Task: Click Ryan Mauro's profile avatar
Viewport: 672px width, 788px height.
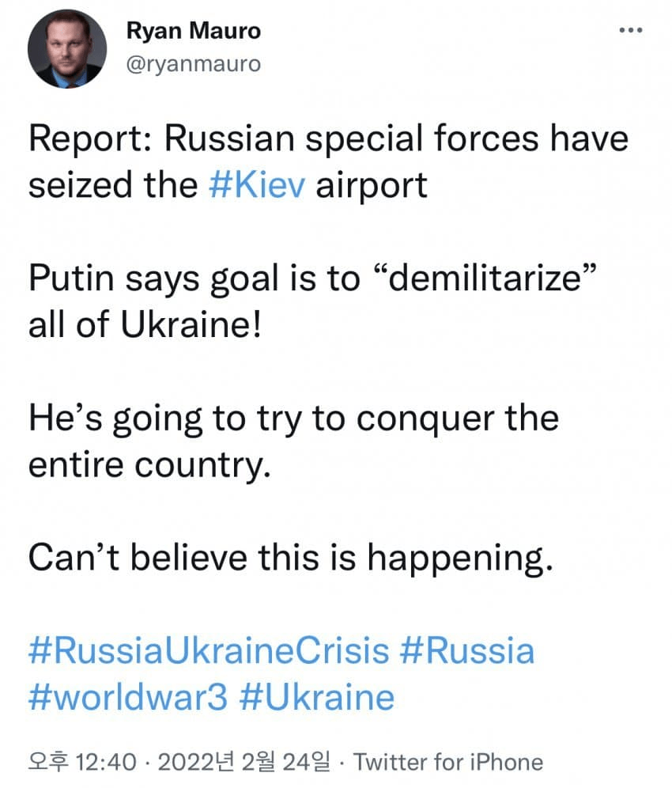Action: 66,50
